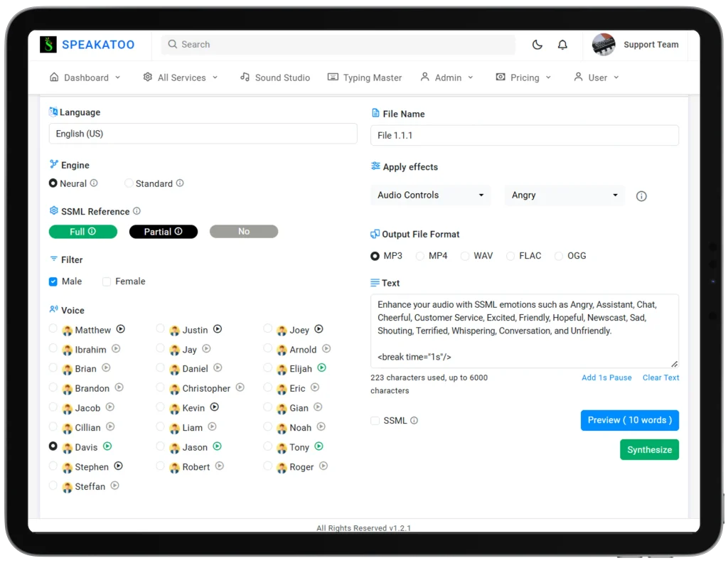The image size is (728, 563).
Task: Switch engine to Standard
Action: point(131,183)
